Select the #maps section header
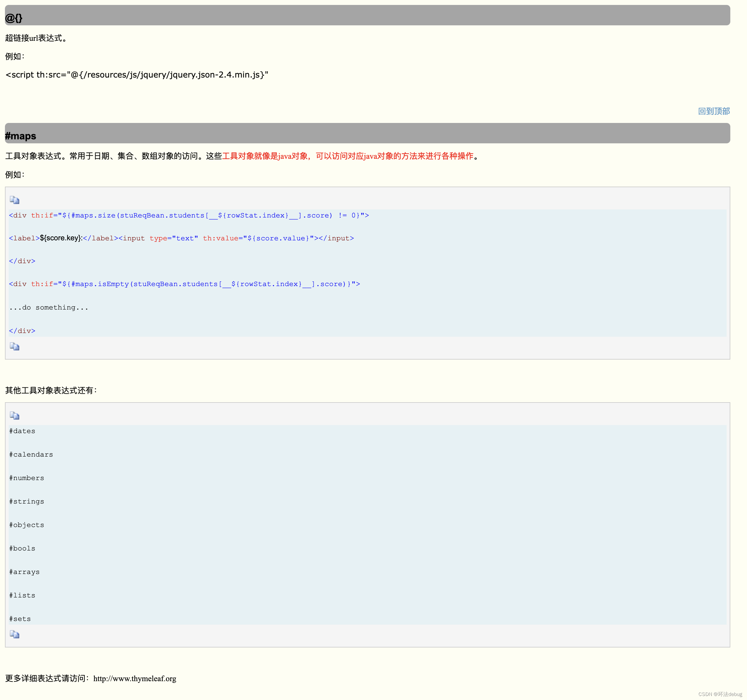Screen dimensions: 747x700 click(x=21, y=136)
